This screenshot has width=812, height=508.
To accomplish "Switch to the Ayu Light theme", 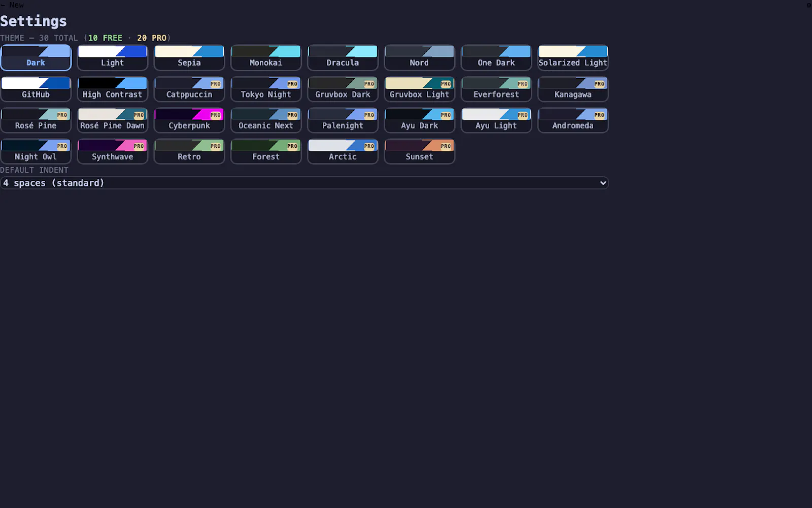I will [496, 120].
